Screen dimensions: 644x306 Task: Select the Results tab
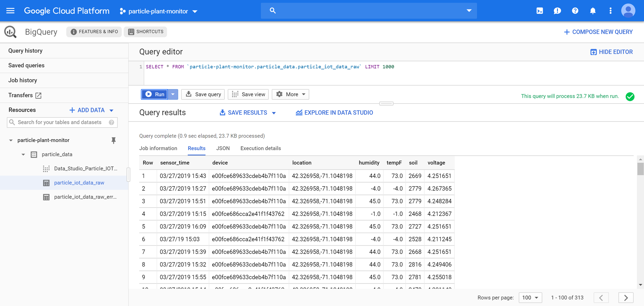pyautogui.click(x=197, y=148)
